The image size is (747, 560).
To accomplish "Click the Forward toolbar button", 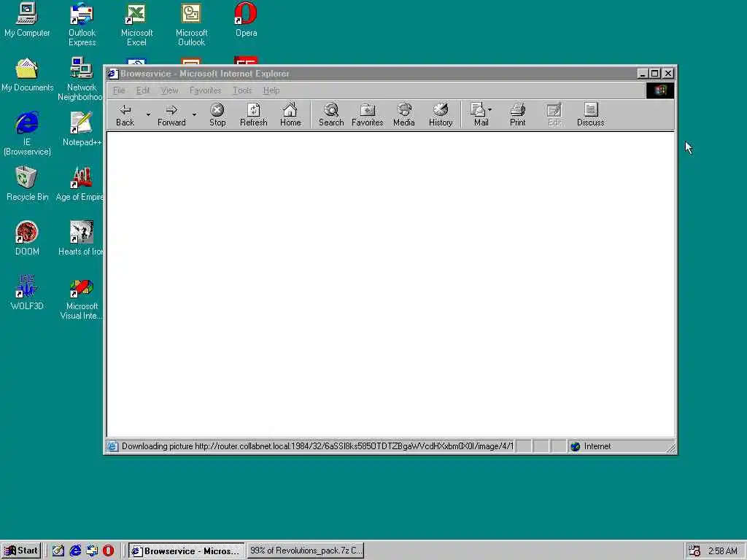I will point(171,114).
